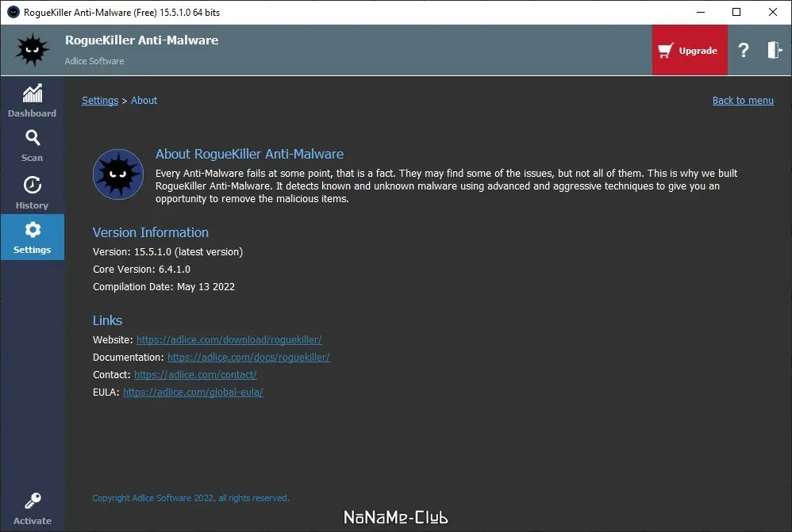Open the Documentation docs/roguekiller link
This screenshot has height=532, width=792.
pyautogui.click(x=248, y=358)
